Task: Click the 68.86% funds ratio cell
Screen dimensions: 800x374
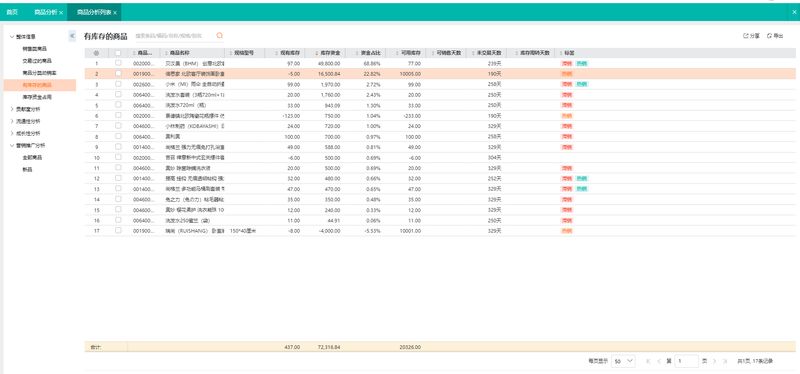Action: tap(371, 64)
